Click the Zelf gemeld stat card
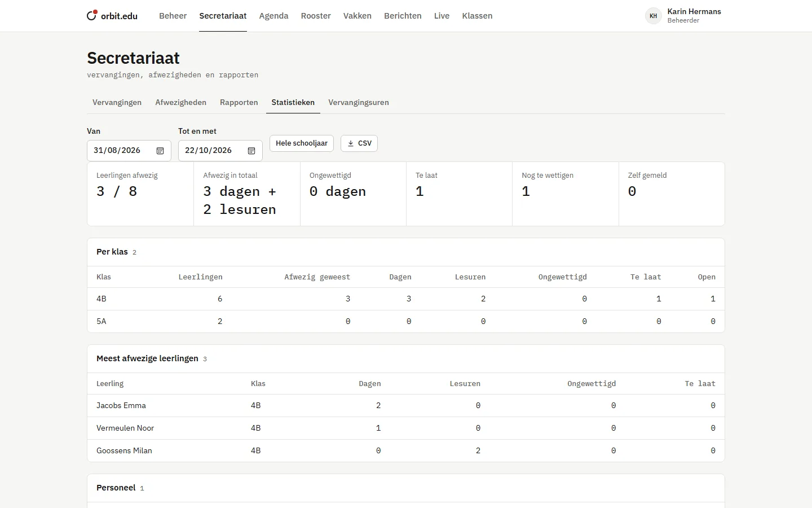The image size is (812, 508). [x=672, y=194]
